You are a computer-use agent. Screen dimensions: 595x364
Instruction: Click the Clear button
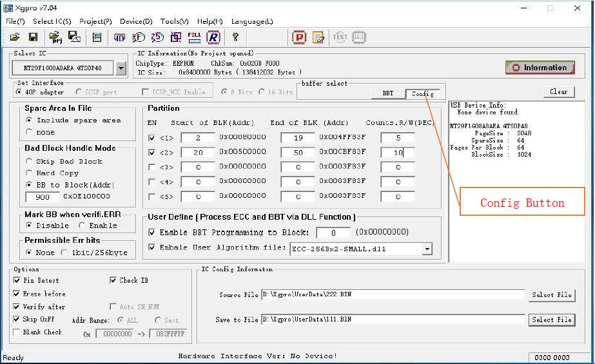point(558,91)
